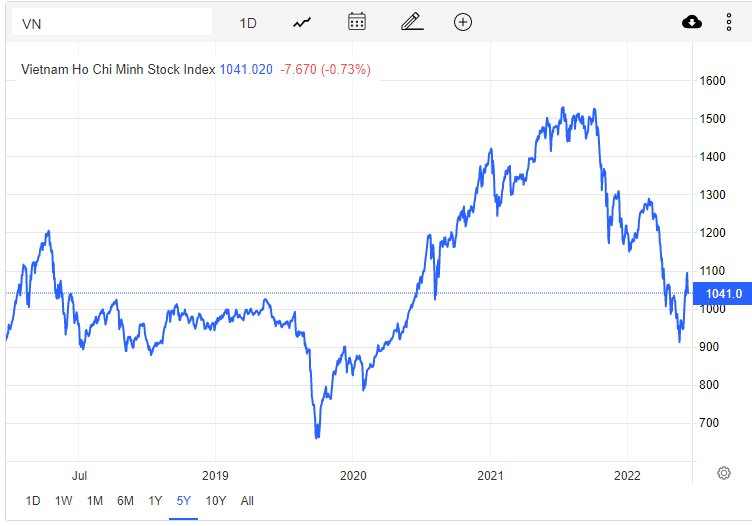Select the 1Y time range
Screen dimensions: 752x526
coord(155,501)
